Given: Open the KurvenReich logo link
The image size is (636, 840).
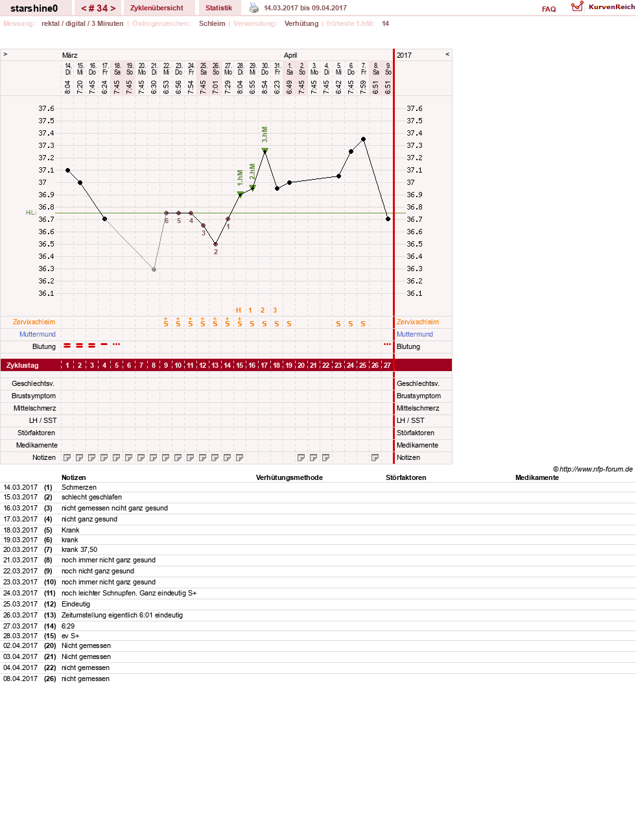Looking at the screenshot, I should [x=603, y=6].
